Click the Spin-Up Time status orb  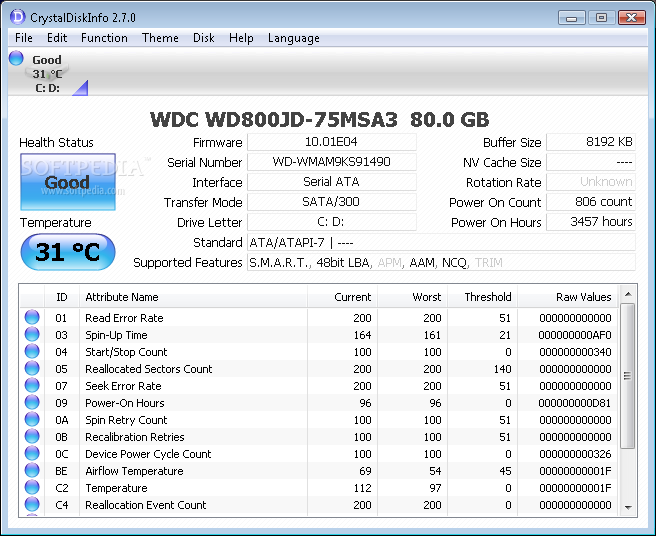[32, 334]
